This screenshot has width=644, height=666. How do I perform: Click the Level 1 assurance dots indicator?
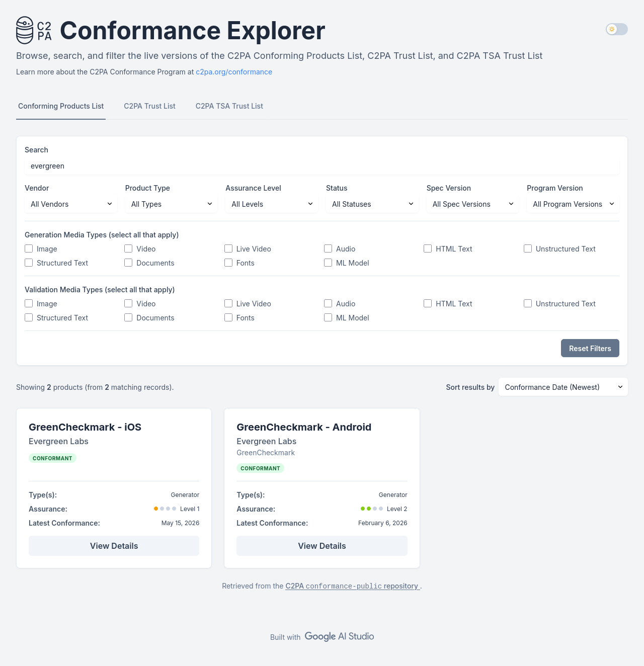(165, 509)
